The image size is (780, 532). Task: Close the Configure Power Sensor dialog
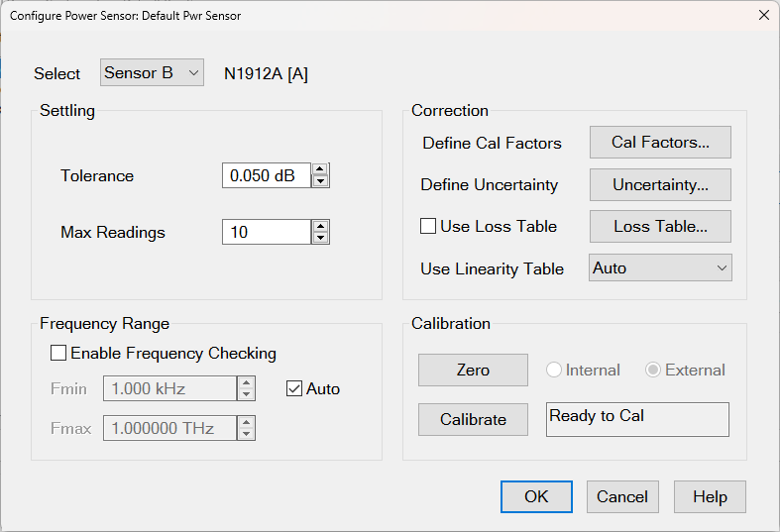pyautogui.click(x=762, y=15)
